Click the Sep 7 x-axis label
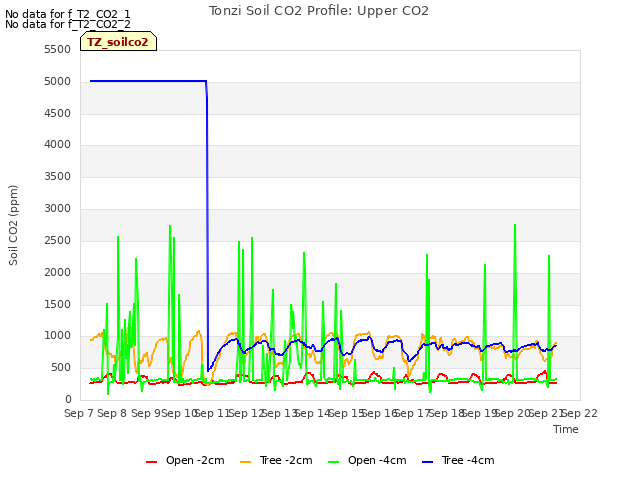The height and width of the screenshot is (480, 640). click(x=79, y=413)
